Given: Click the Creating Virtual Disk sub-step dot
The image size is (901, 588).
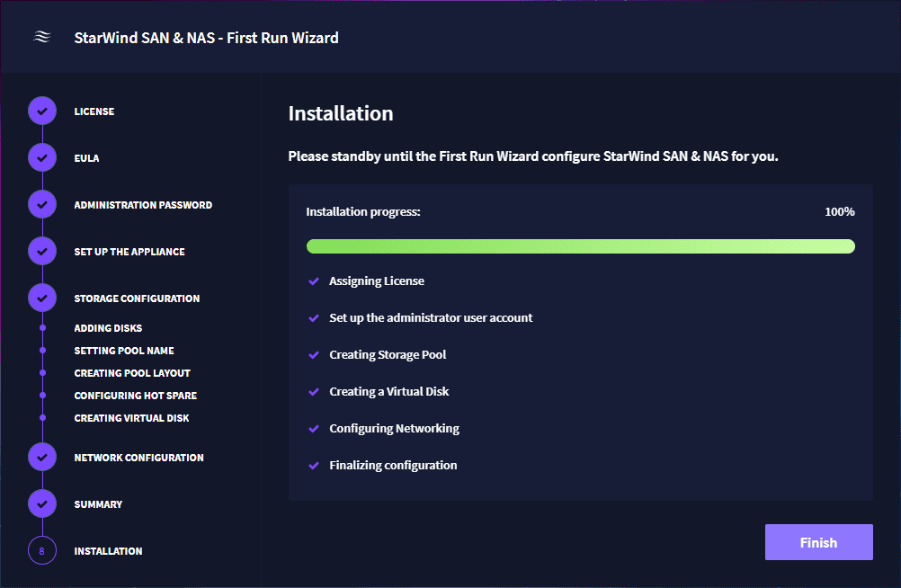Looking at the screenshot, I should point(42,417).
